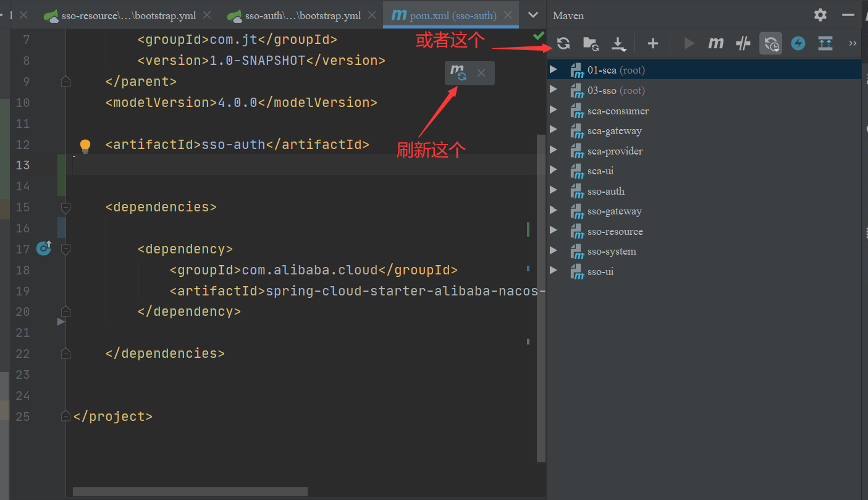Click the intention bulb on line 12
Image resolution: width=868 pixels, height=500 pixels.
pos(85,146)
